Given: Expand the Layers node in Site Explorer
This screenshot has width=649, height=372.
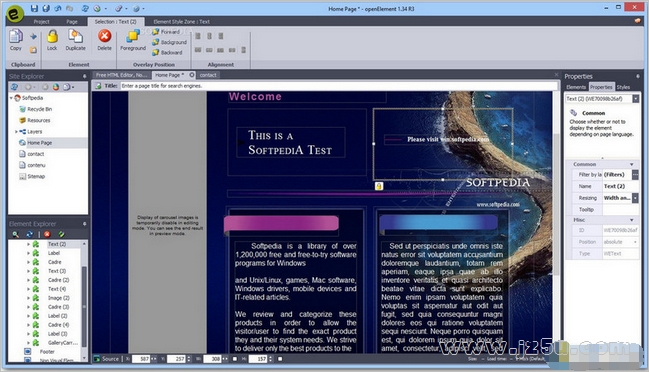Looking at the screenshot, I should click(x=16, y=132).
